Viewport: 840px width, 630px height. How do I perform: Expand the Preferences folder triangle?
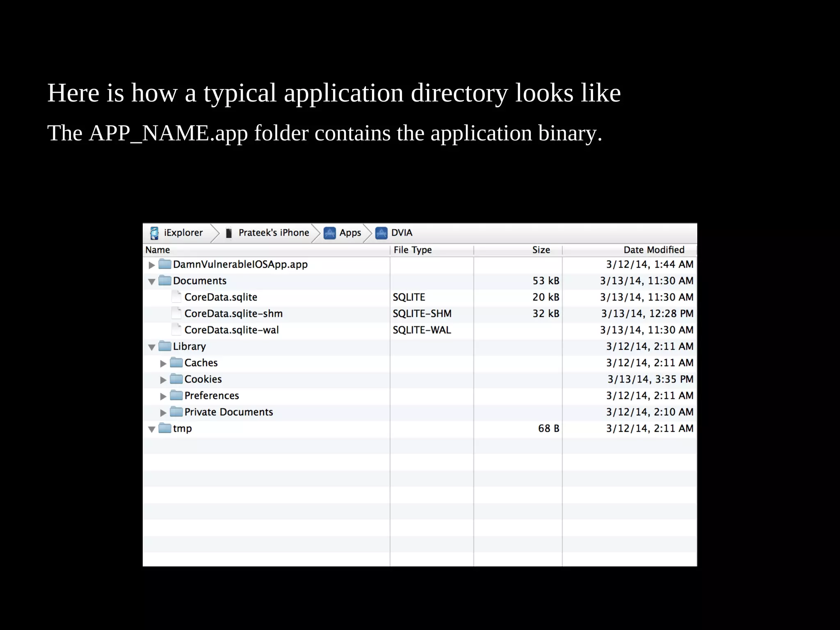(163, 396)
